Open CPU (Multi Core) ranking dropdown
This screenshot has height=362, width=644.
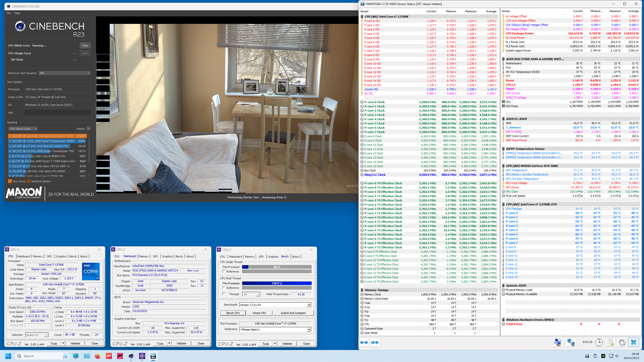click(23, 129)
